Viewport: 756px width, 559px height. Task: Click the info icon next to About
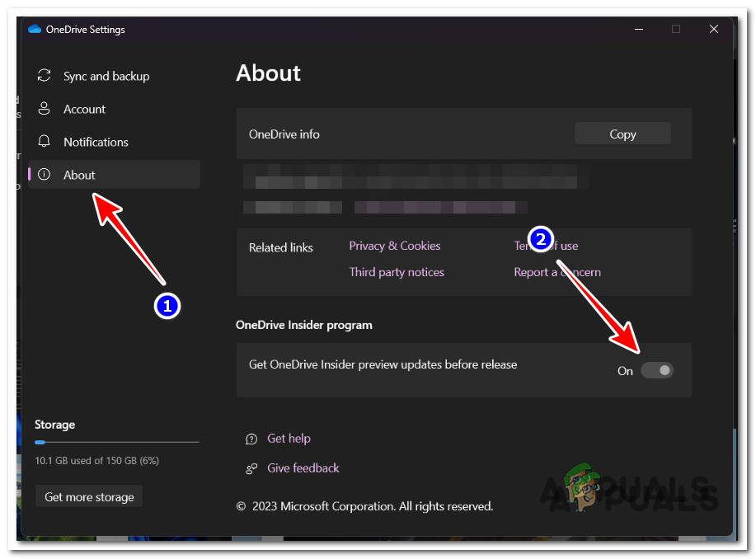[44, 175]
